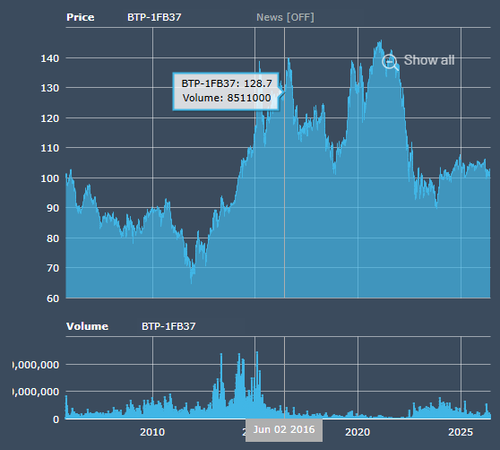The width and height of the screenshot is (500, 450).
Task: Click the 2020 year axis label
Action: pos(358,432)
